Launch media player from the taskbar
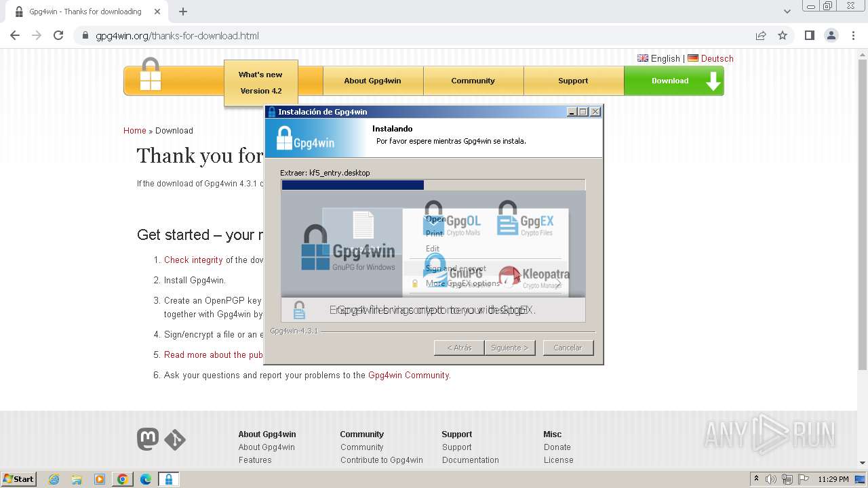 [100, 479]
